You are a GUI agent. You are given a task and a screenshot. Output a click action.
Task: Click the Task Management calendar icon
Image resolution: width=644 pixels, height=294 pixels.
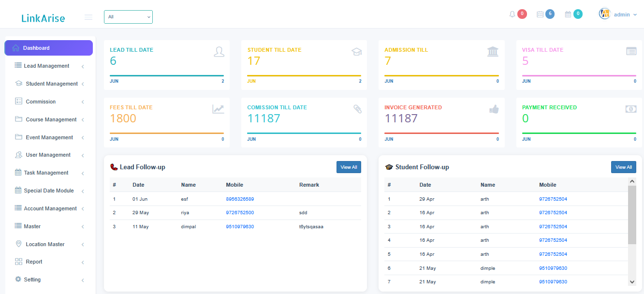click(18, 172)
